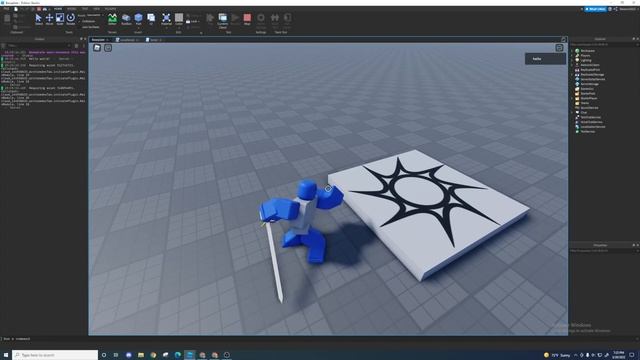This screenshot has height=360, width=640.
Task: Open the Part type dropdown arrow
Action: (x=138, y=27)
